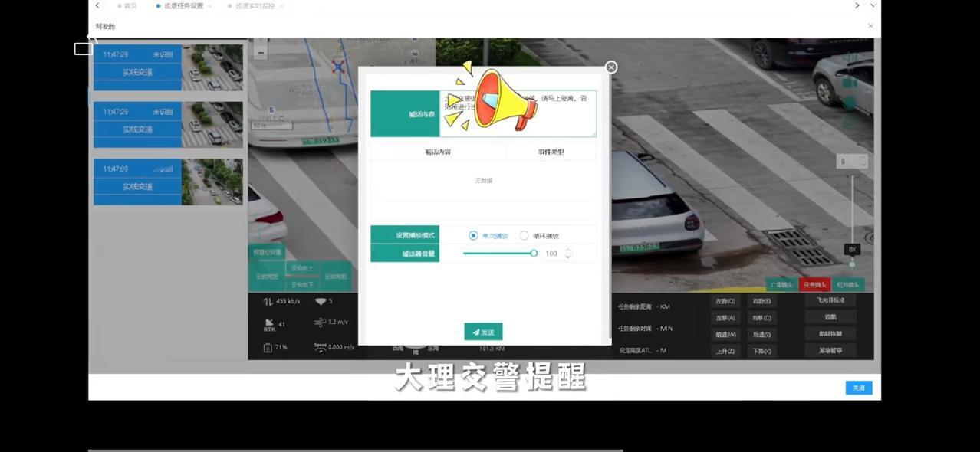Viewport: 980px width, 452px height.
Task: Close the 巡逻实时监控 tab with its x
Action: 281,6
